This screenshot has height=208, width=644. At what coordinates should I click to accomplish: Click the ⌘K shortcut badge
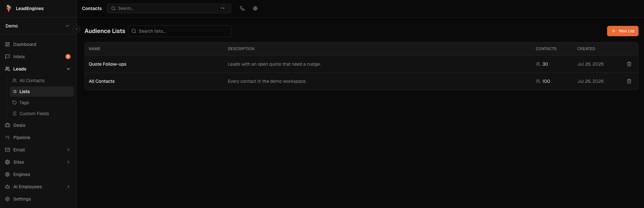223,8
